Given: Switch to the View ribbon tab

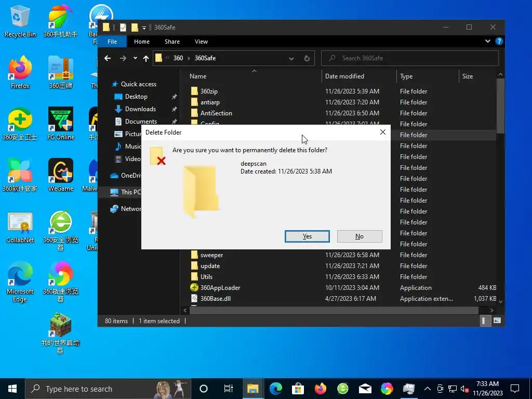Looking at the screenshot, I should click(201, 42).
